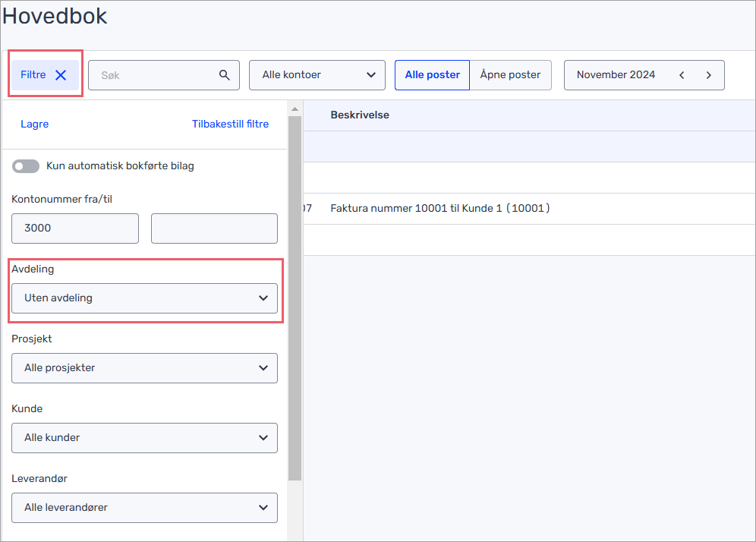Expand the Alle kunder dropdown
The image size is (756, 542).
coord(145,438)
